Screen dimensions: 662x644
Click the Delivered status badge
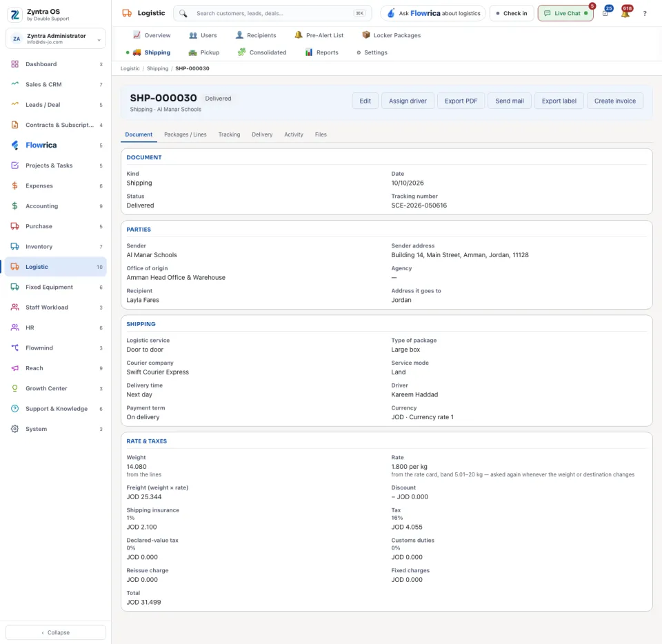click(x=218, y=99)
